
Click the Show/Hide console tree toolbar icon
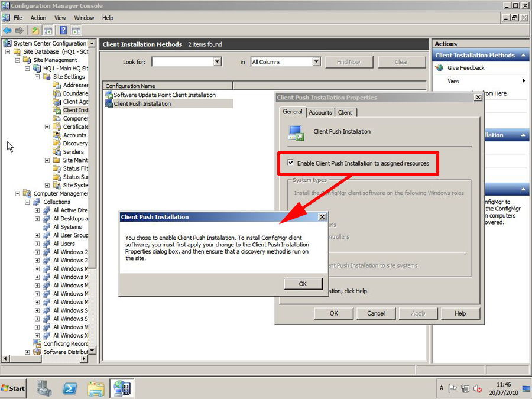[x=48, y=31]
